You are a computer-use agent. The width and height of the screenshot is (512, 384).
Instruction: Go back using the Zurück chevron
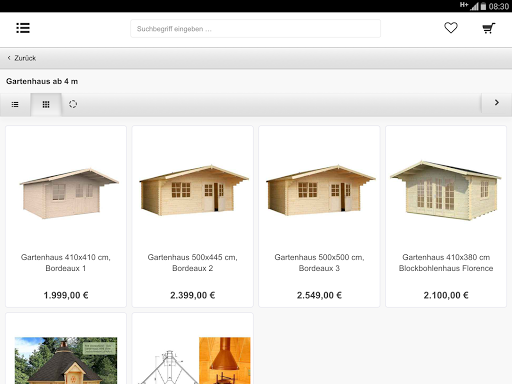pyautogui.click(x=9, y=58)
